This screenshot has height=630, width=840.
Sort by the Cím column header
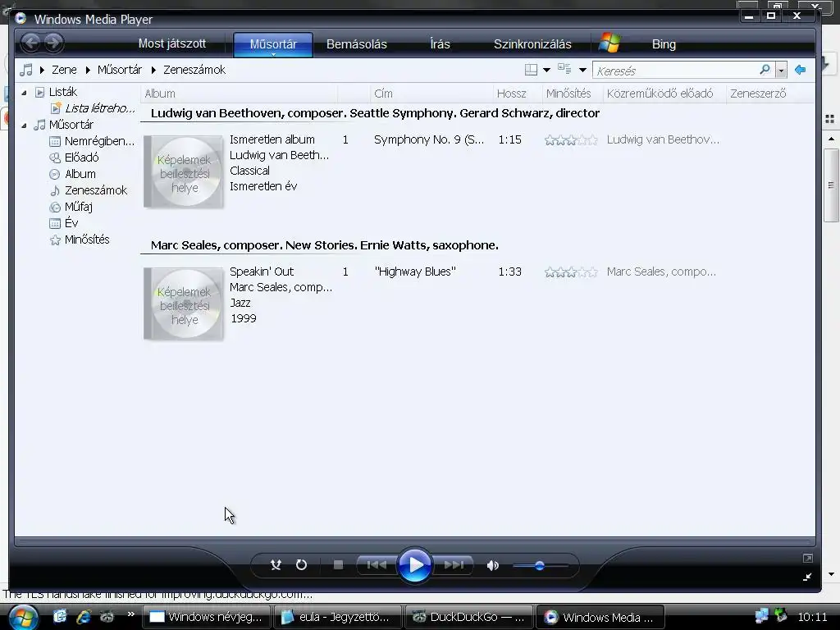[x=431, y=94]
